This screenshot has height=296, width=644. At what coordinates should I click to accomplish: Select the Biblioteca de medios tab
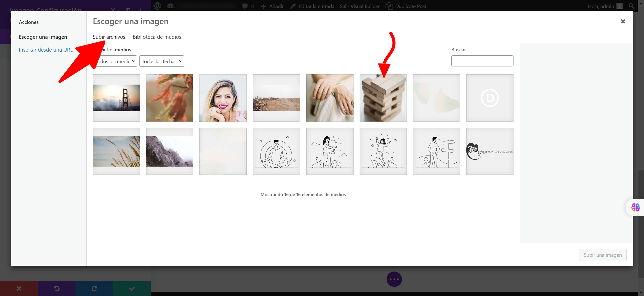[x=157, y=37]
